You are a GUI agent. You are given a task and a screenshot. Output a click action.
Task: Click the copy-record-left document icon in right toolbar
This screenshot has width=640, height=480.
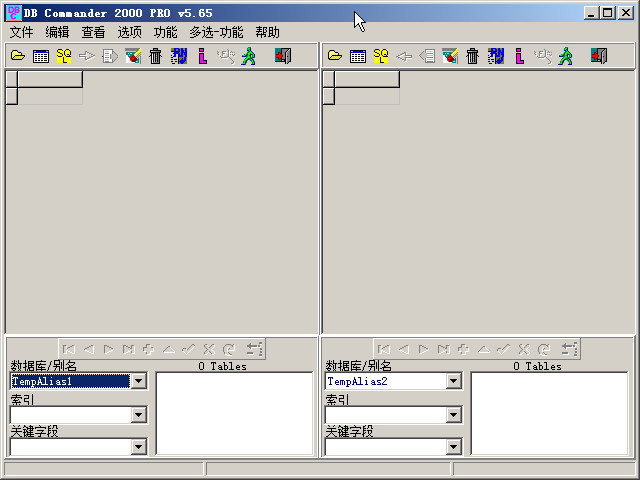pos(427,56)
